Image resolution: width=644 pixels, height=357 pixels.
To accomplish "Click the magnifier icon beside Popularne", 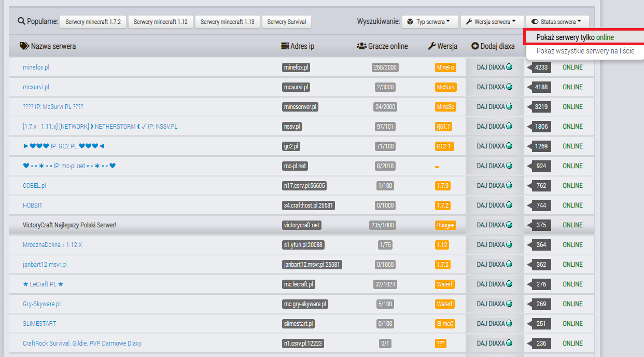I will coord(21,21).
